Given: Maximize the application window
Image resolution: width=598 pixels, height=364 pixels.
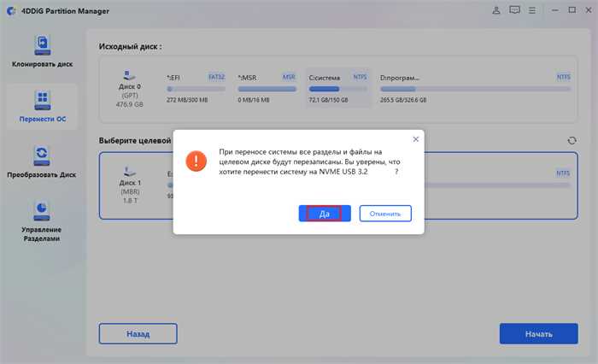Looking at the screenshot, I should (x=572, y=10).
